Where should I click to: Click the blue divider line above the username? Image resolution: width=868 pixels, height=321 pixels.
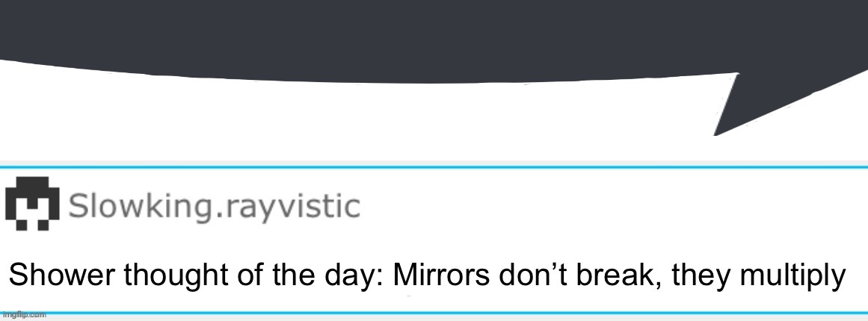(434, 167)
